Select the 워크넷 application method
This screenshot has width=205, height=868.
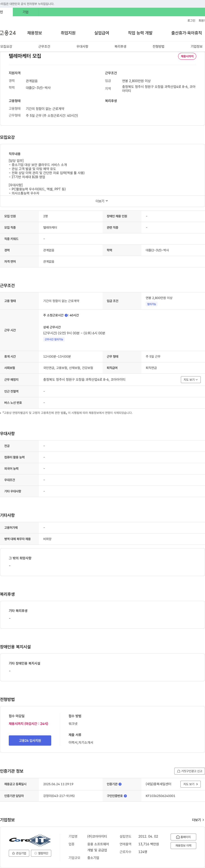coord(73,723)
